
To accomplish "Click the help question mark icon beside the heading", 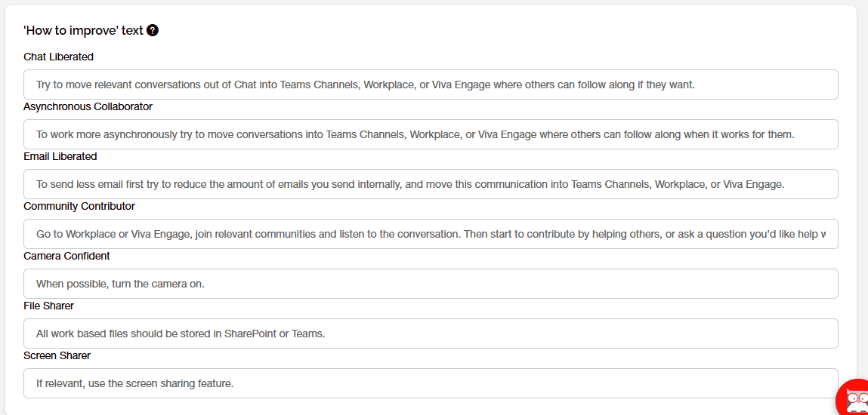I will click(x=153, y=30).
